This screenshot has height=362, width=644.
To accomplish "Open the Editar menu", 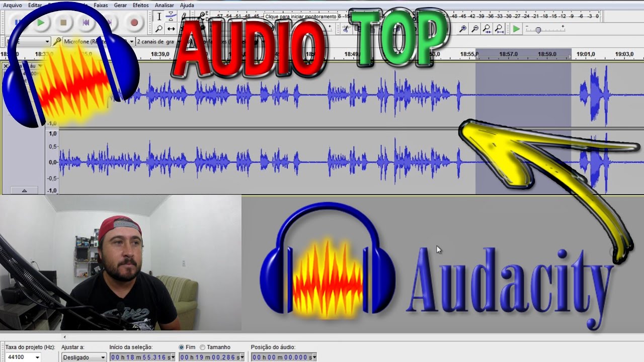I will pyautogui.click(x=35, y=5).
